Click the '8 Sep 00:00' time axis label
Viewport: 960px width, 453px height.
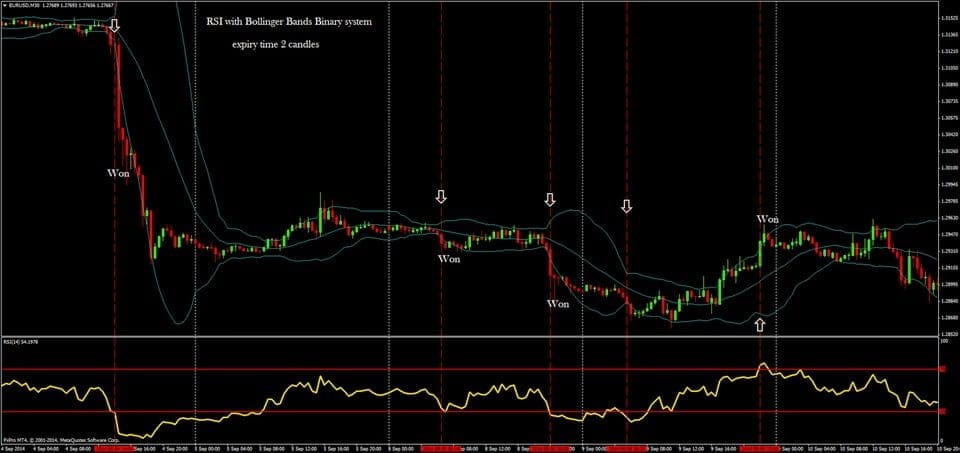coord(401,449)
